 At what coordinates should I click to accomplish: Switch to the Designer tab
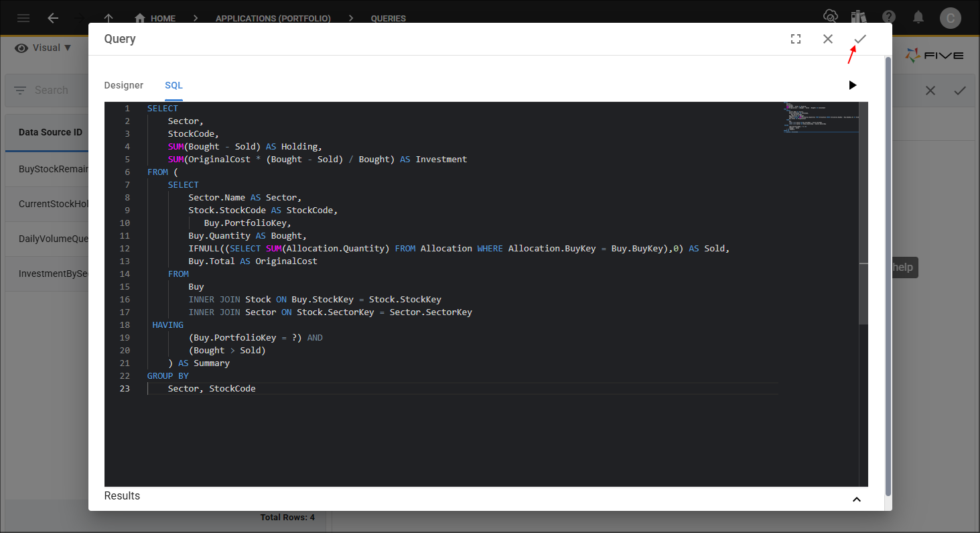(x=123, y=85)
